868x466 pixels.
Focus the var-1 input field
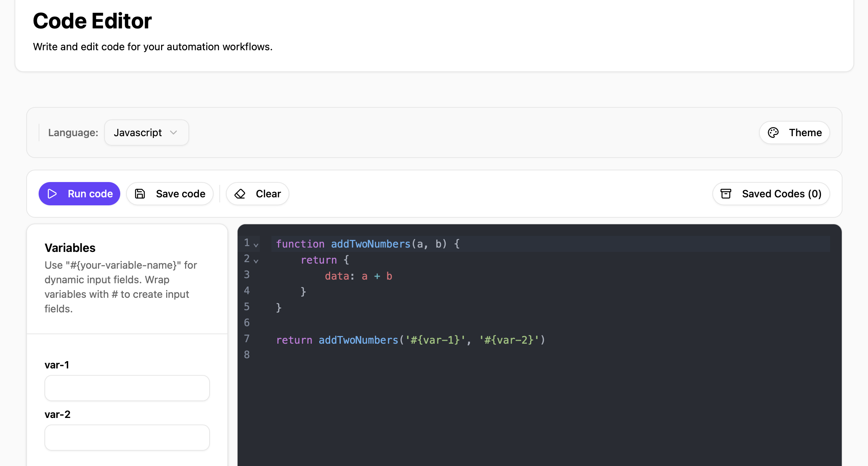pyautogui.click(x=127, y=388)
